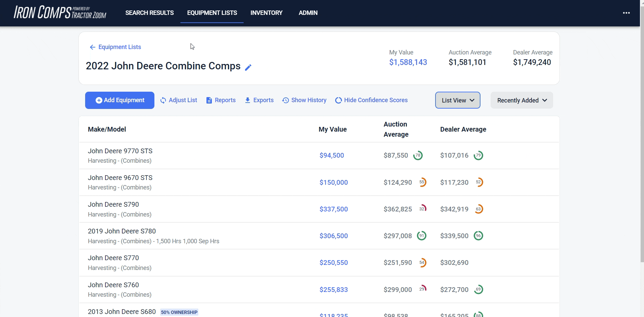This screenshot has width=644, height=317.
Task: Go to the Search Results tab
Action: pos(149,13)
